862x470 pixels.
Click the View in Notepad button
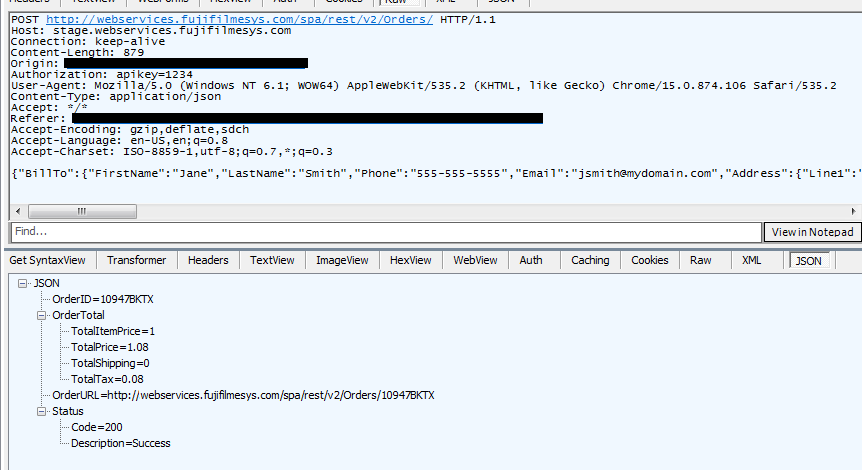tap(812, 232)
